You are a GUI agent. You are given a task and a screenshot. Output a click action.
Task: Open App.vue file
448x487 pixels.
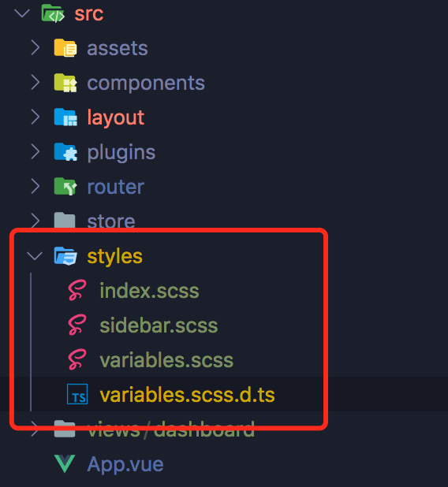(125, 465)
